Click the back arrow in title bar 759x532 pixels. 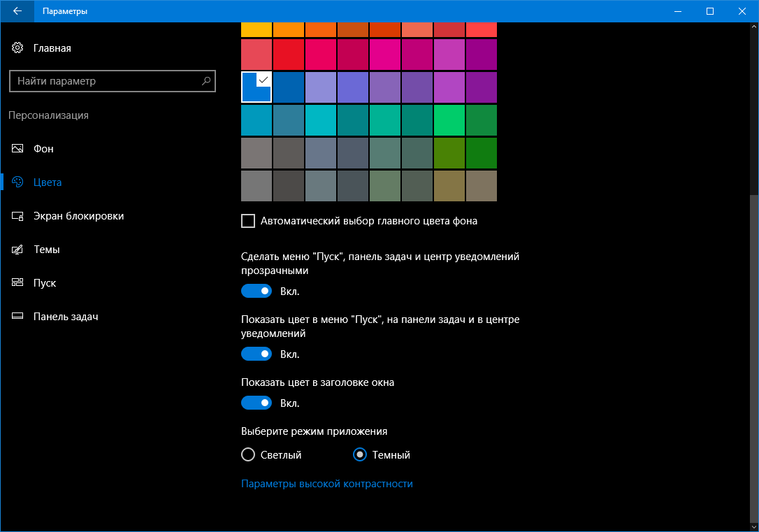coord(17,11)
